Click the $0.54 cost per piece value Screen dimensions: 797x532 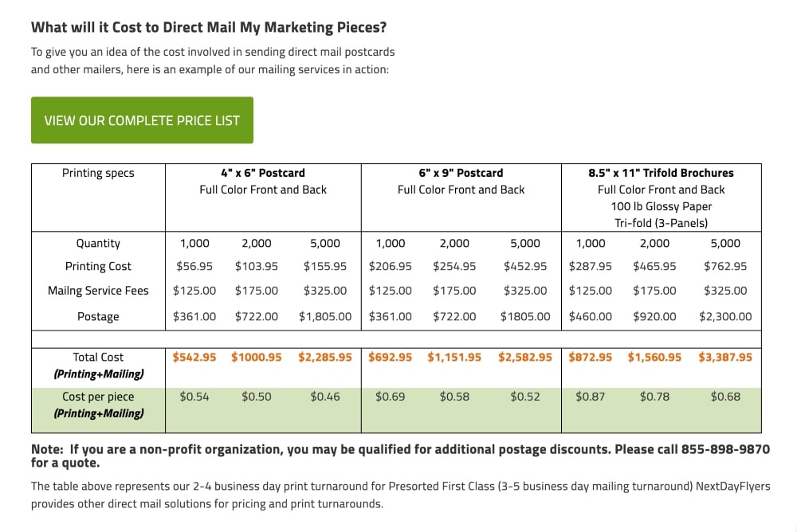[x=194, y=395]
